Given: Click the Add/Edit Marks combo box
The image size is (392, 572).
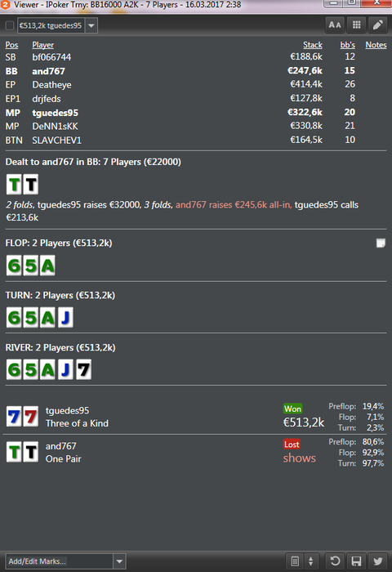Looking at the screenshot, I should (x=65, y=561).
